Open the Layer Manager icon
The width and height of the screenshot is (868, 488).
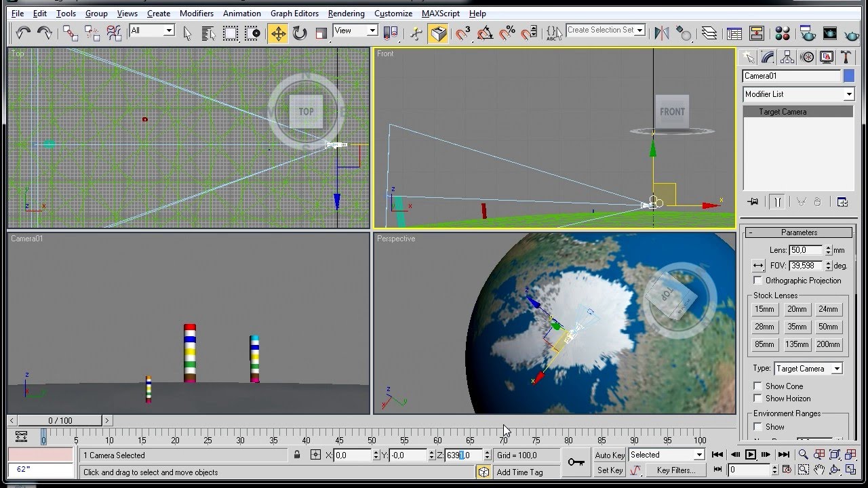[x=709, y=33]
